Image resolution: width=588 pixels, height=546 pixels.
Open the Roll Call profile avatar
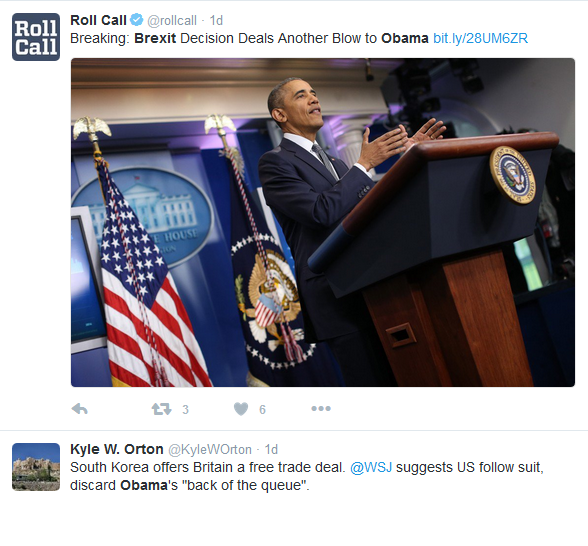pos(36,37)
